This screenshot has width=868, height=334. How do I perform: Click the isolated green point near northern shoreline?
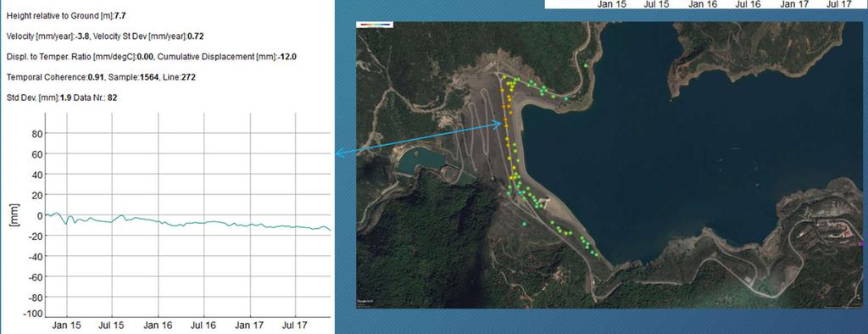tap(586, 66)
